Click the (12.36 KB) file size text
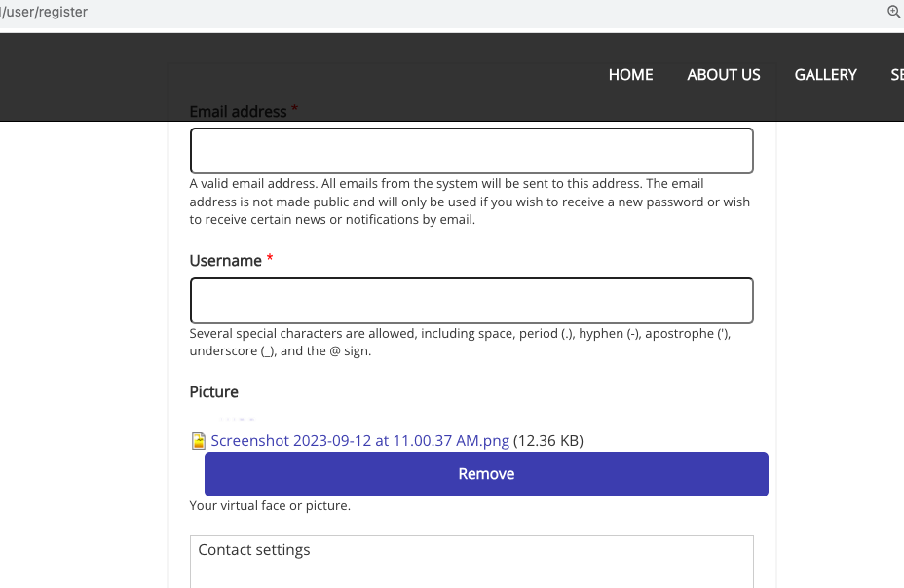The image size is (904, 588). tap(548, 440)
